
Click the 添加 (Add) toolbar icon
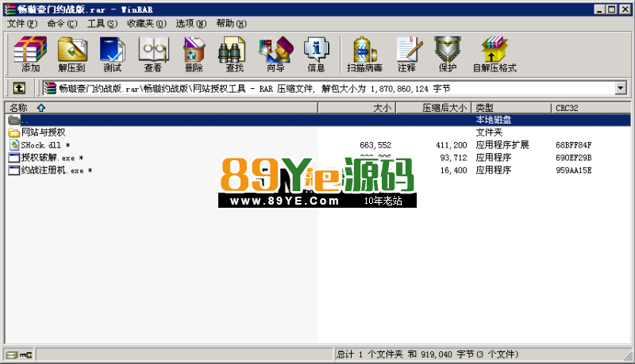30,54
